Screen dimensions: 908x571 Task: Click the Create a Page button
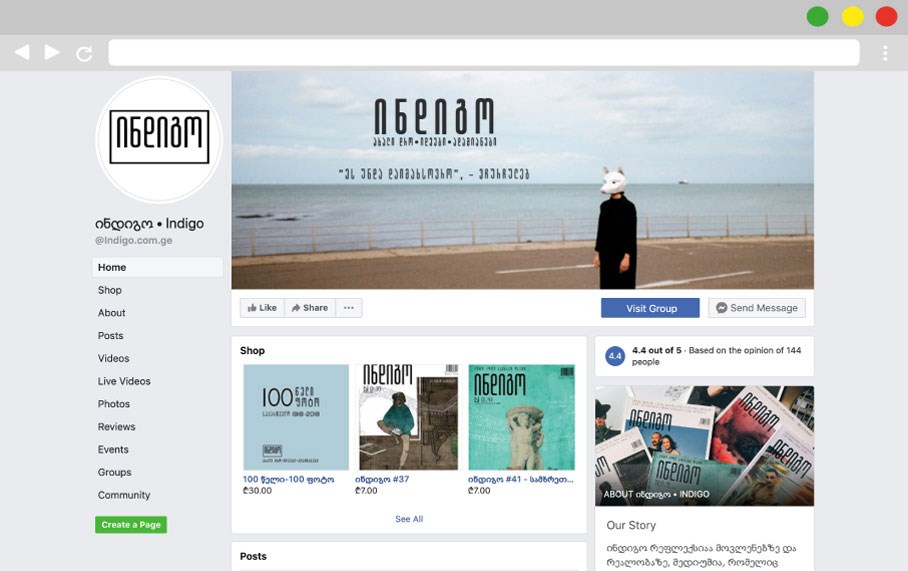click(x=131, y=525)
